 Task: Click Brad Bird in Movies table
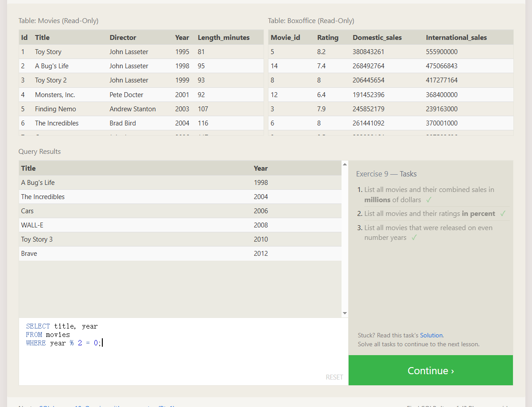coord(123,123)
